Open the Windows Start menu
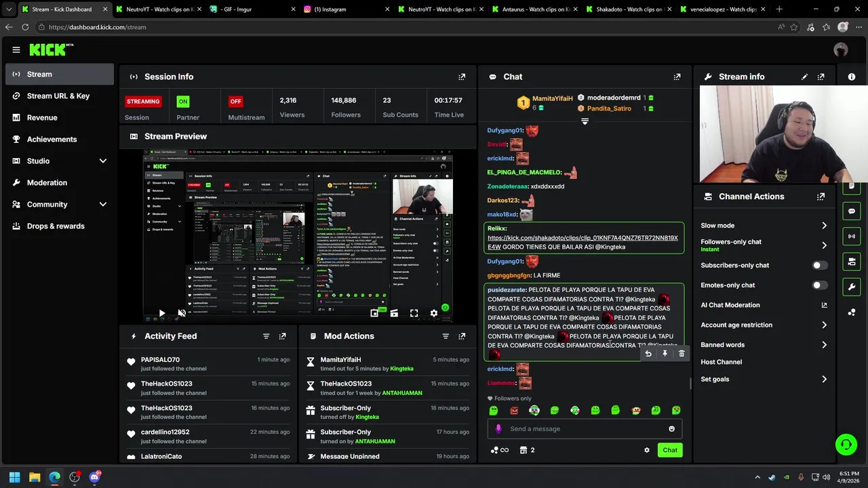Viewport: 868px width, 488px height. [x=14, y=477]
